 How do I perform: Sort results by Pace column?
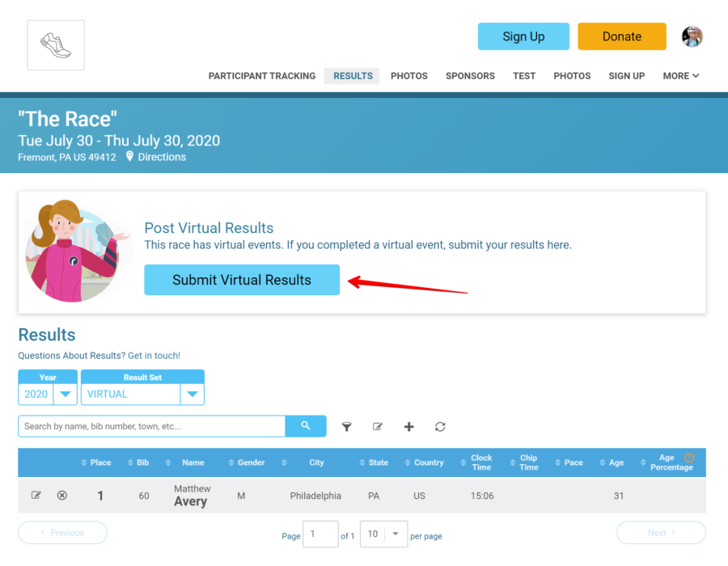pos(569,463)
